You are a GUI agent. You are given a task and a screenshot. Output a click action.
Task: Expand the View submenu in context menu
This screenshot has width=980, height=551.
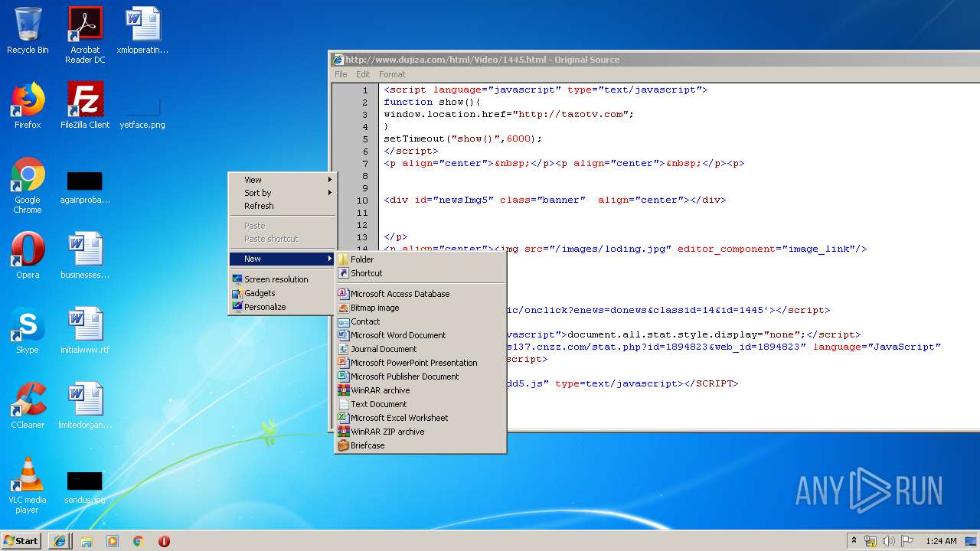coord(283,180)
